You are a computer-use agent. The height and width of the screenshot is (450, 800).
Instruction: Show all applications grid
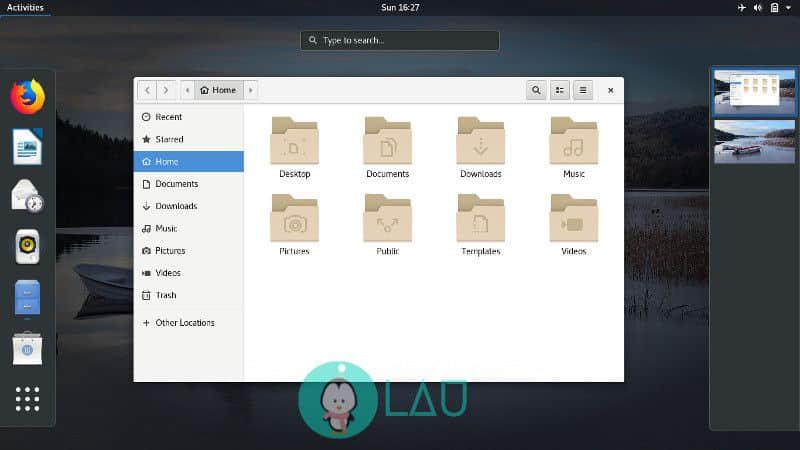(x=28, y=399)
